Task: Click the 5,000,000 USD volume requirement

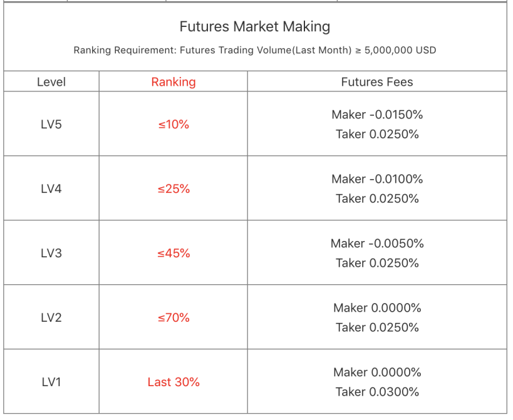Action: [400, 50]
